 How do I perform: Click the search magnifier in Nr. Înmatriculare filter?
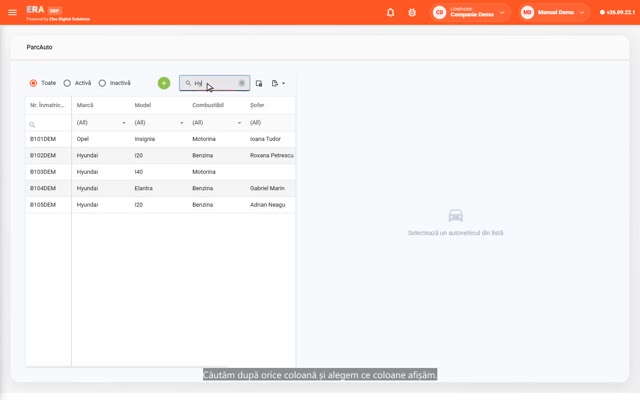point(32,125)
